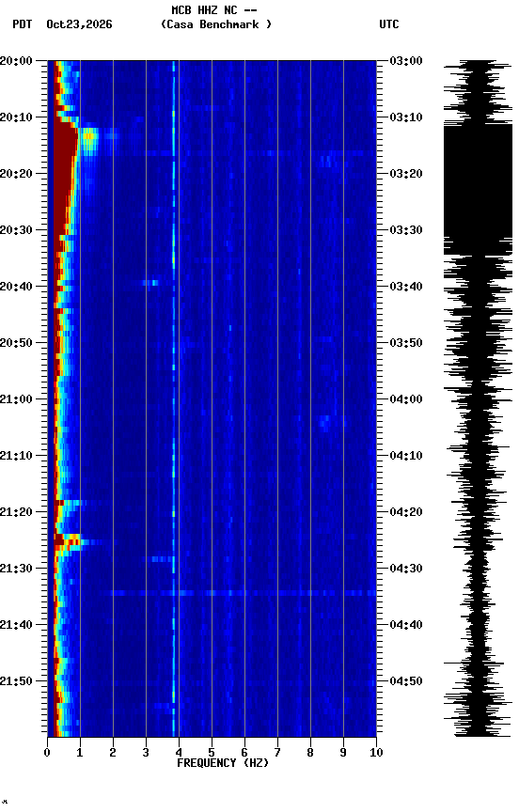Click the '0' frequency axis tick label
Image resolution: width=519 pixels, height=812 pixels.
[x=47, y=753]
